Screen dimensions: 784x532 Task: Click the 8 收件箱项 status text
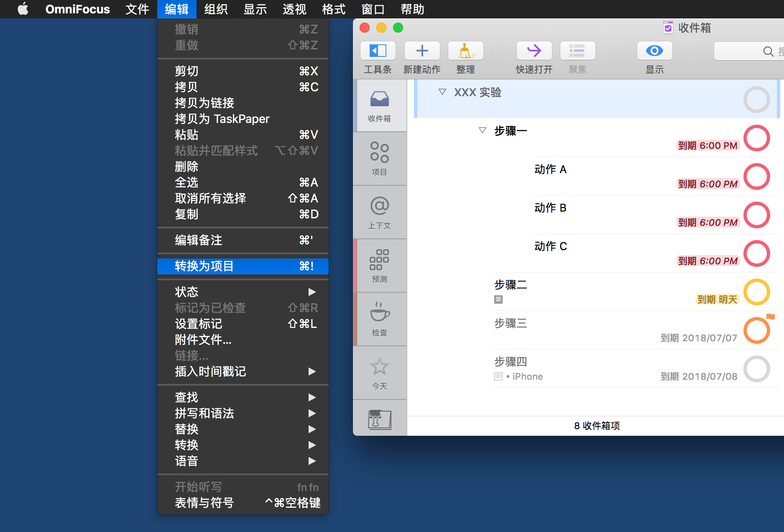(x=597, y=426)
